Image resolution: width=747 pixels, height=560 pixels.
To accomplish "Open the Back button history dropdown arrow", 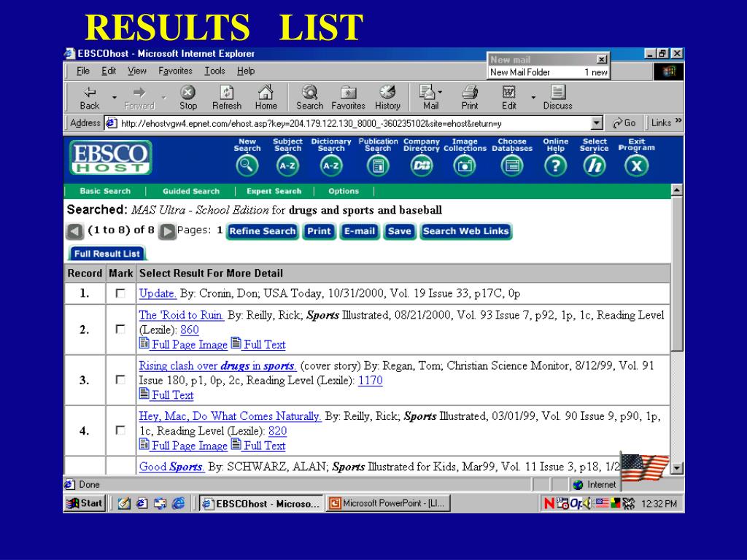I will [115, 98].
